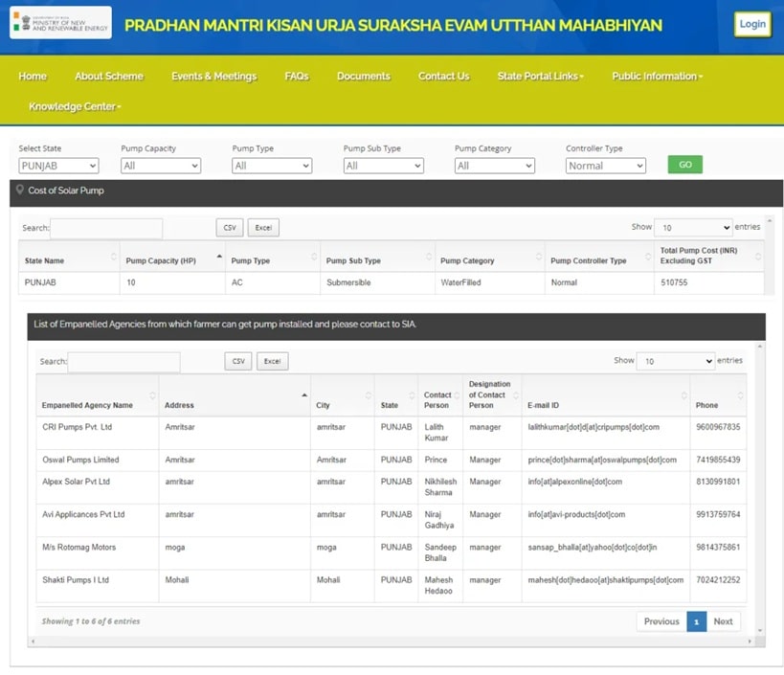
Task: Click the agencies horizontal scrollbar
Action: (391, 641)
